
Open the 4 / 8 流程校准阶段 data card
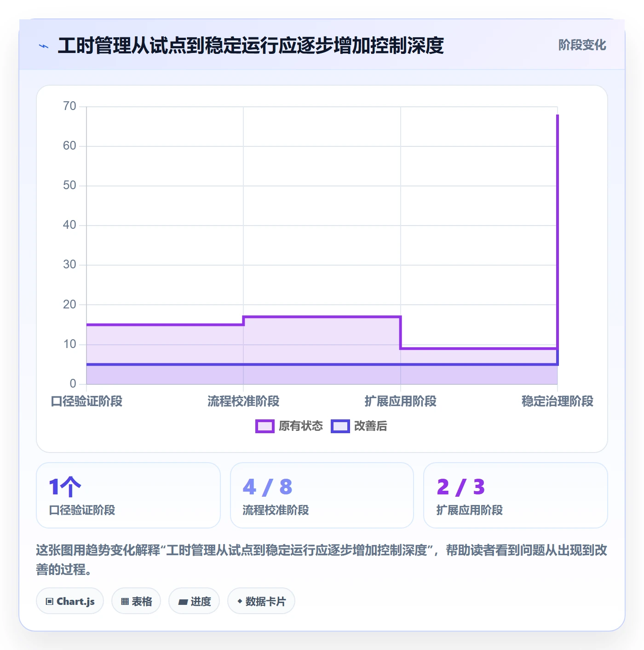click(x=322, y=495)
